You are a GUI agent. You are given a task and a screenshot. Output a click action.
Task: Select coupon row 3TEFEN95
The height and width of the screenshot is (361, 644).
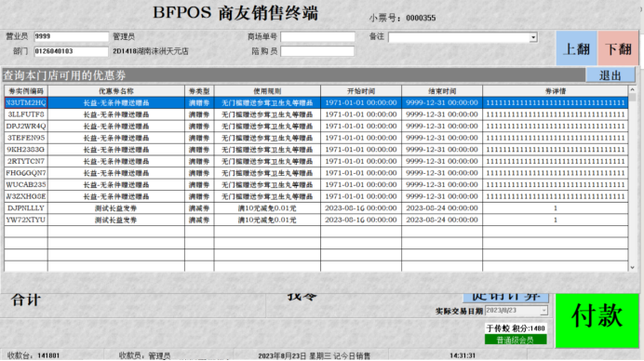coord(315,138)
